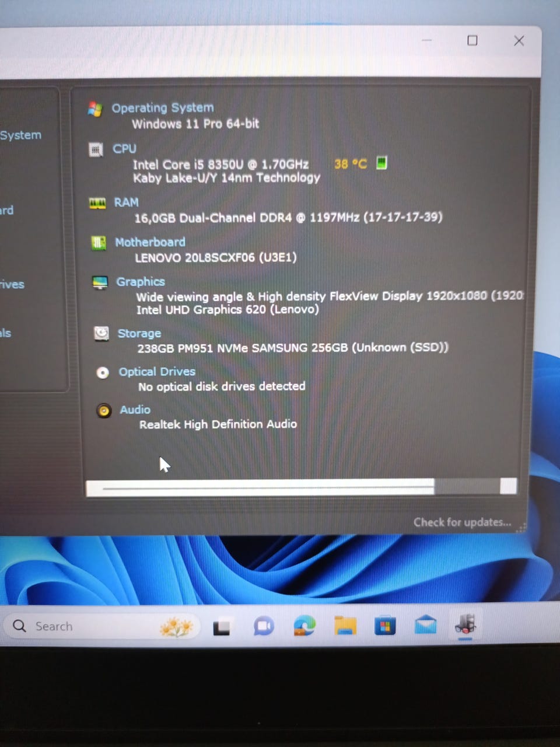The height and width of the screenshot is (747, 560).
Task: Click the RAM memory stick icon
Action: [x=97, y=203]
